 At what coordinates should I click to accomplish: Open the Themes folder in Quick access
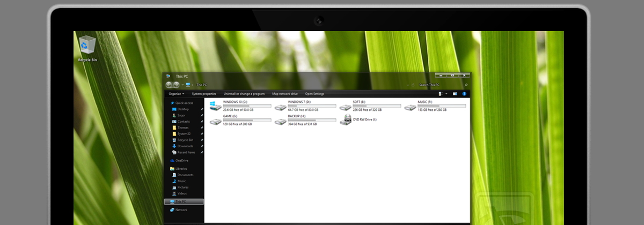(180, 127)
